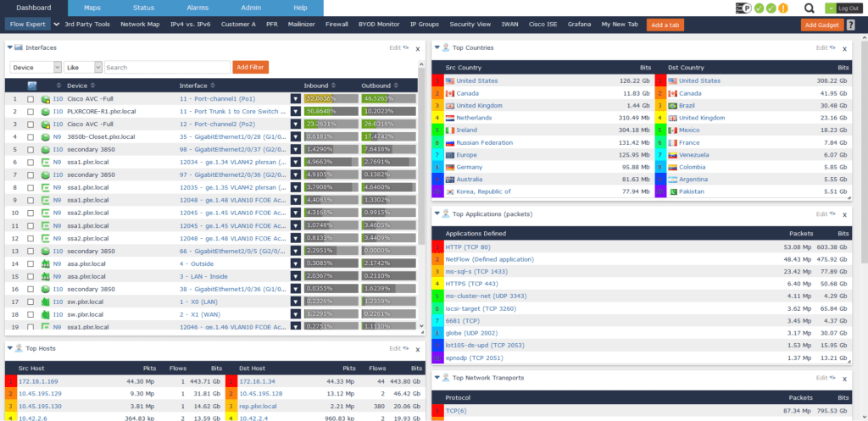Check the PLXRCORE-R1.plxr.local checkbox
Screen dimensions: 868x421
click(x=31, y=111)
